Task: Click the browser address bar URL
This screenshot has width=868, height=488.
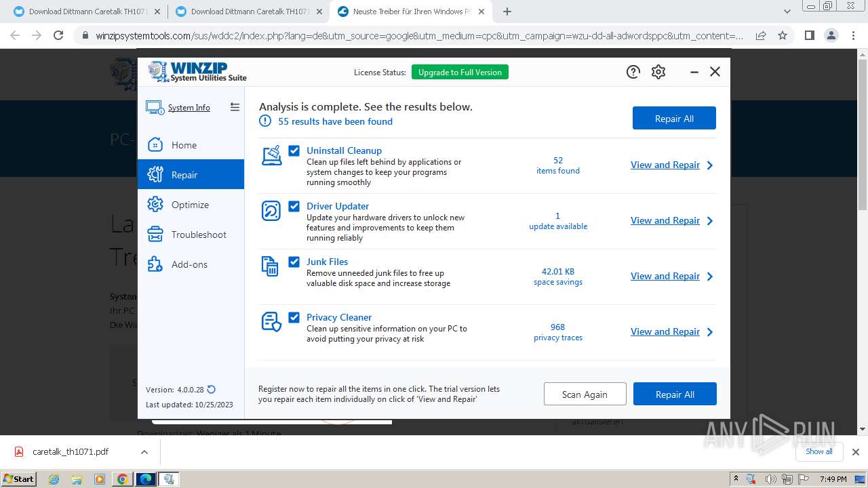Action: [419, 36]
